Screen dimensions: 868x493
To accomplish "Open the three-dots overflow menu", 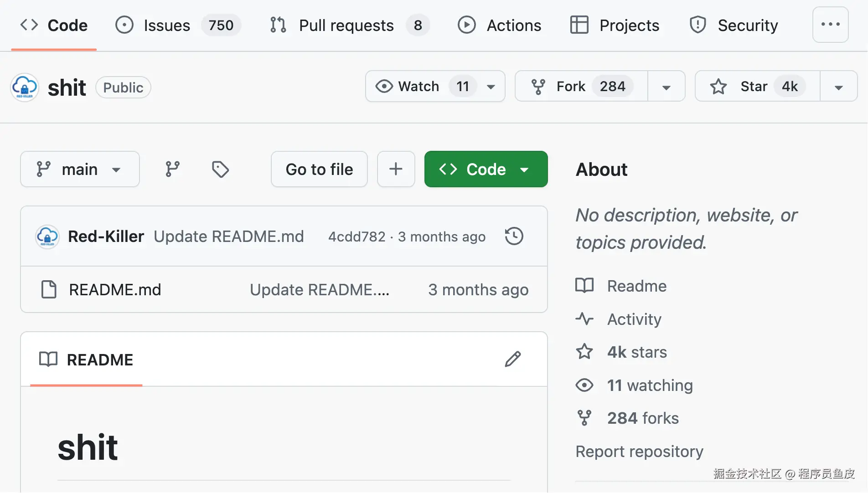I will click(830, 25).
